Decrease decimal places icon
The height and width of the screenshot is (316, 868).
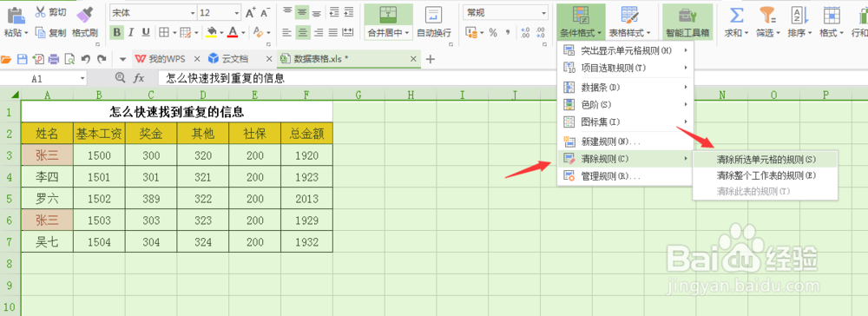tap(540, 33)
